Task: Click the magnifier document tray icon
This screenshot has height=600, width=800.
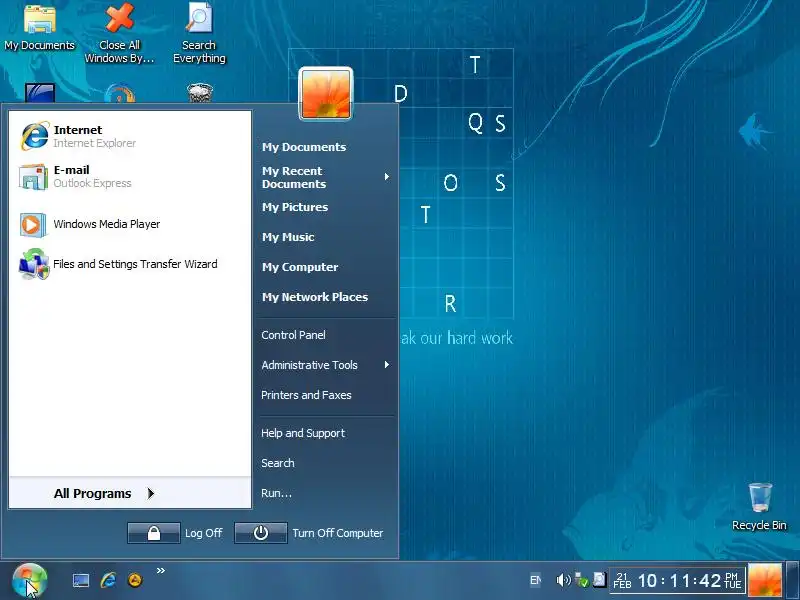Action: click(x=599, y=580)
